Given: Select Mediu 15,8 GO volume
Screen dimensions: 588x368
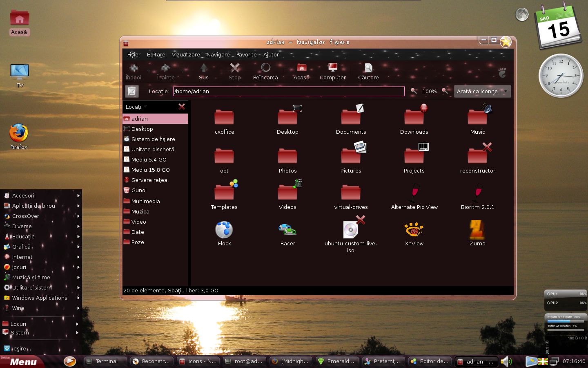Looking at the screenshot, I should coord(155,170).
